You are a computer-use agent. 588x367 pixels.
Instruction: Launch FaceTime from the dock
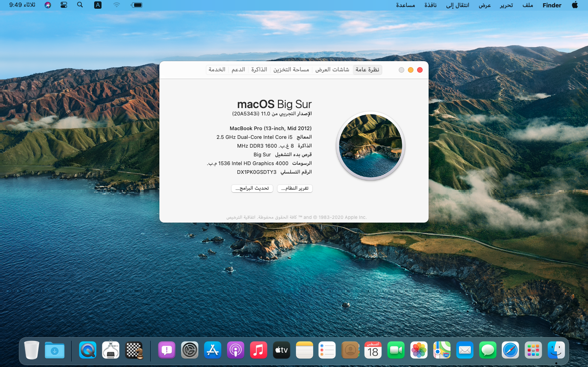coord(396,350)
